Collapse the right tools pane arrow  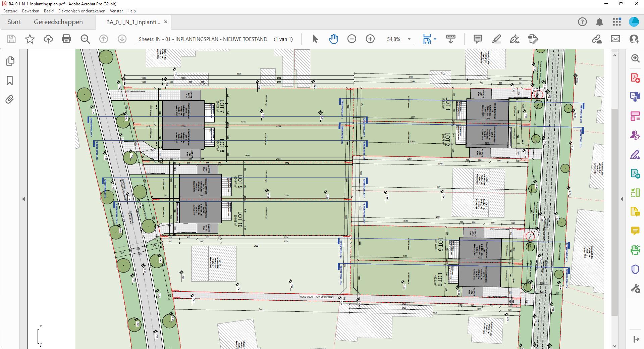point(622,199)
